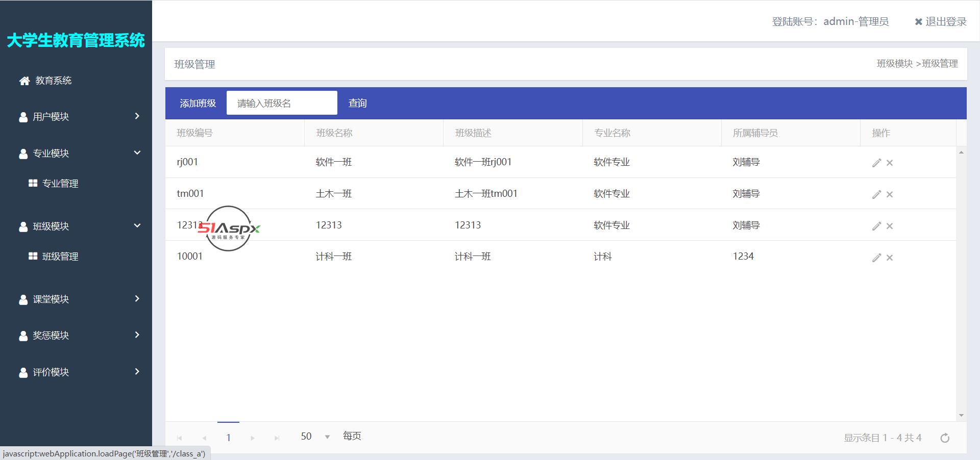The image size is (980, 460).
Task: Click the refresh icon in pagination bar
Action: [945, 438]
